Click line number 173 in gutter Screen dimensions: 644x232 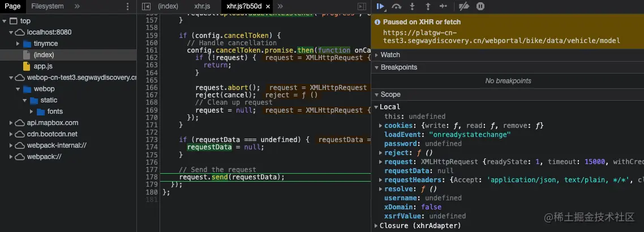152,140
